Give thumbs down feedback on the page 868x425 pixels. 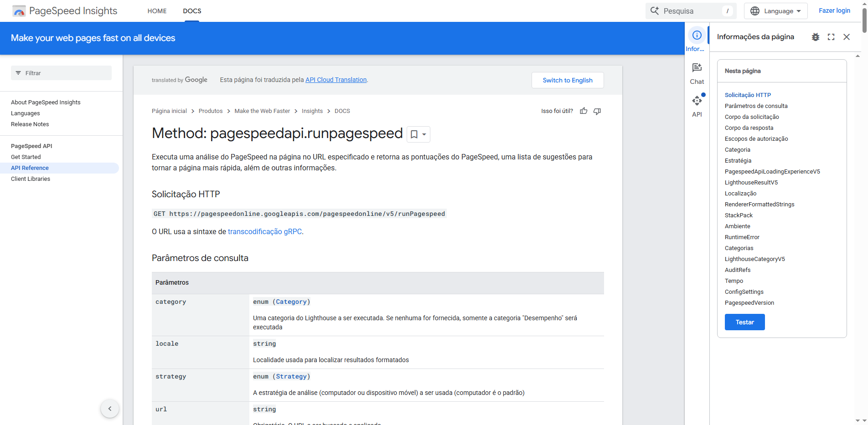click(x=597, y=111)
